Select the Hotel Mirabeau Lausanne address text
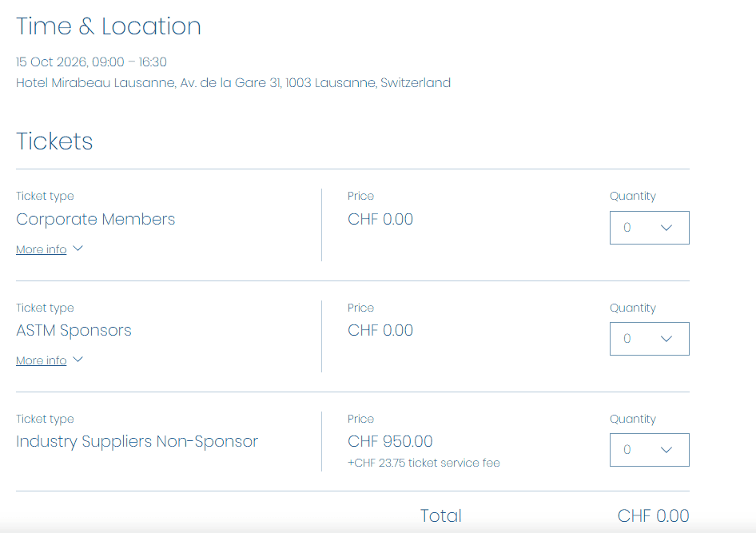Viewport: 756px width, 533px height. click(x=233, y=83)
